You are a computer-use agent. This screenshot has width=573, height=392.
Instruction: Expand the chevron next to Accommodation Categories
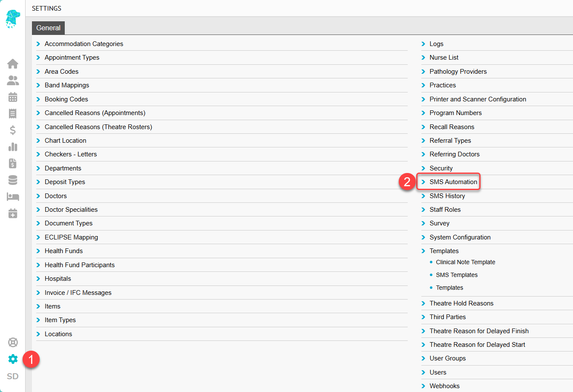point(38,44)
